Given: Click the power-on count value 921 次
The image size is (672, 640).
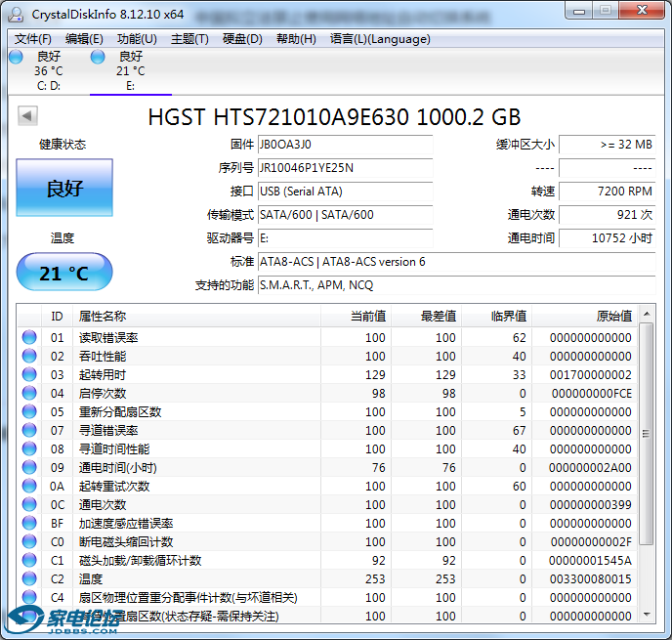Looking at the screenshot, I should coord(608,215).
